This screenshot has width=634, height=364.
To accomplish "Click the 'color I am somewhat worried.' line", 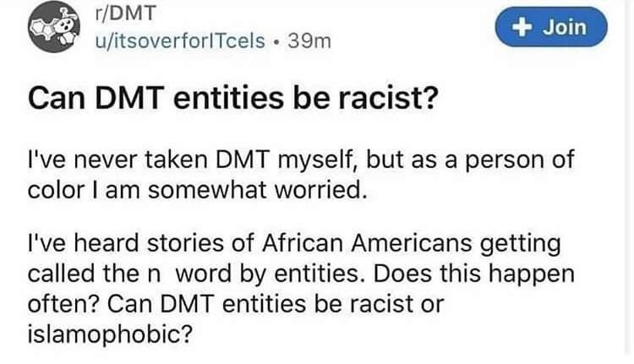I will pyautogui.click(x=197, y=189).
